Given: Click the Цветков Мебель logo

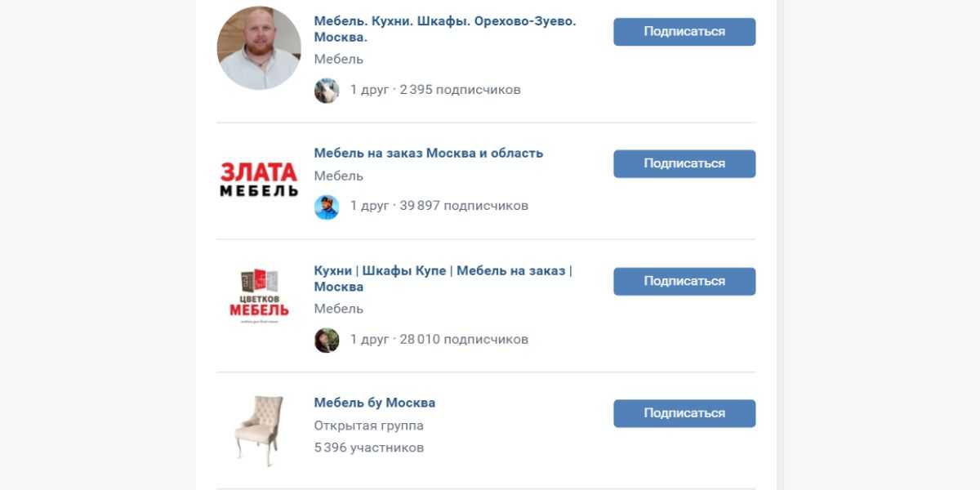Looking at the screenshot, I should coord(259,296).
